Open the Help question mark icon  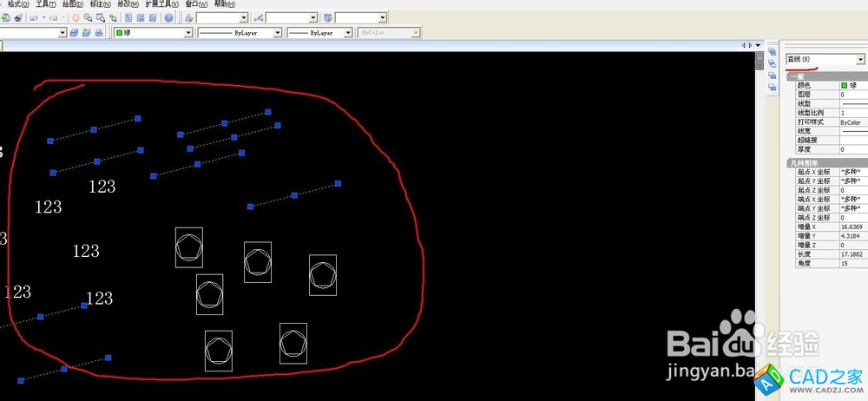point(168,17)
